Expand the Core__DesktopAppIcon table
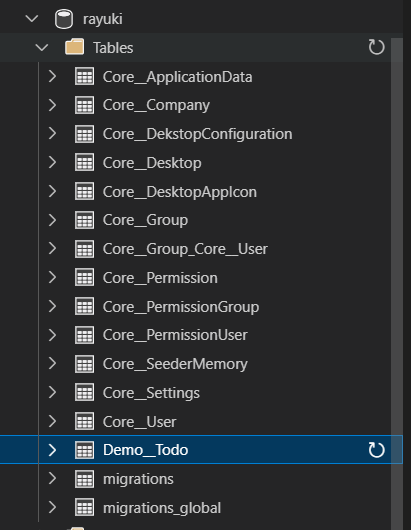This screenshot has width=411, height=530. (52, 191)
